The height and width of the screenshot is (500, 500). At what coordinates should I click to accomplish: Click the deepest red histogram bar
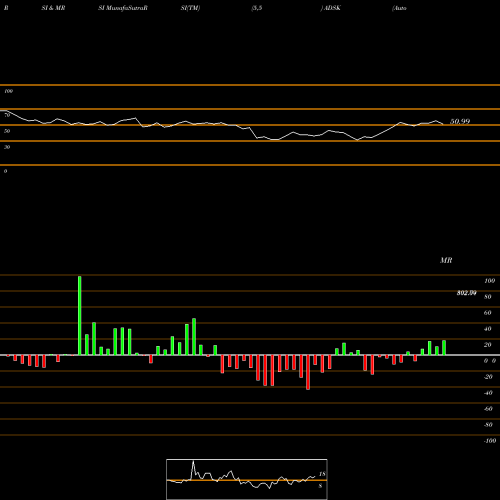pyautogui.click(x=308, y=372)
